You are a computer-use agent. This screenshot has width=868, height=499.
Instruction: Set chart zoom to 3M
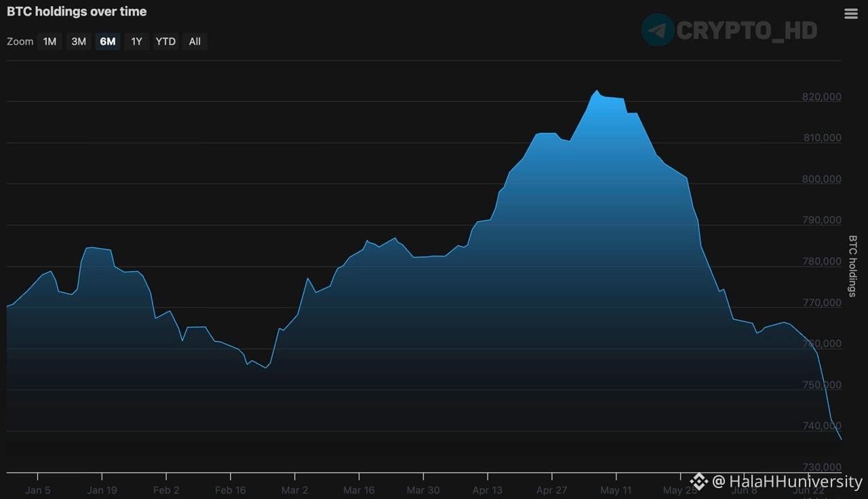point(79,41)
